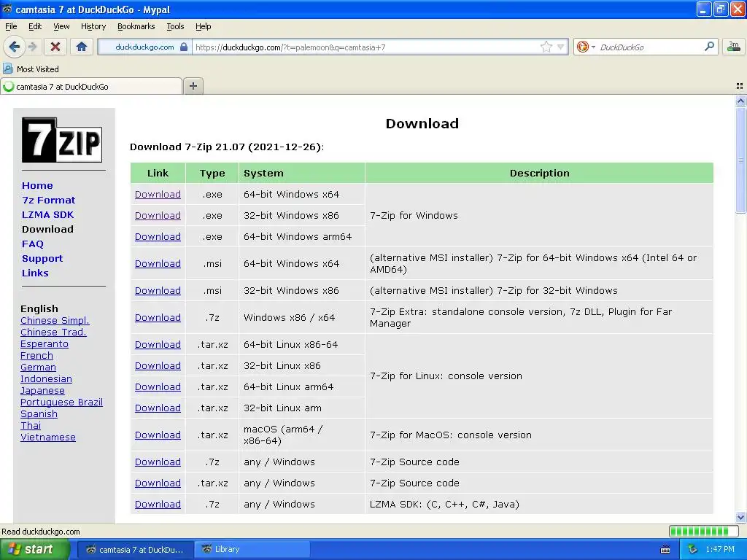Open the Bookmarks menu
The height and width of the screenshot is (560, 747).
(136, 26)
